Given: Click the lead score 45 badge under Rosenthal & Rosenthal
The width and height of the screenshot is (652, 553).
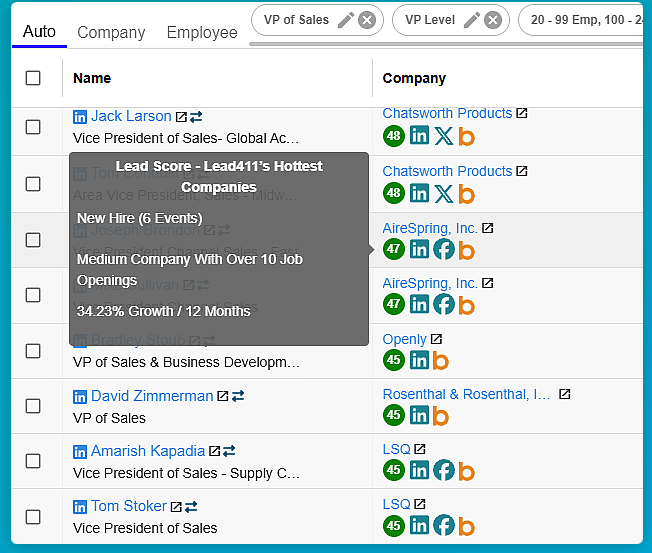Looking at the screenshot, I should click(x=394, y=415).
